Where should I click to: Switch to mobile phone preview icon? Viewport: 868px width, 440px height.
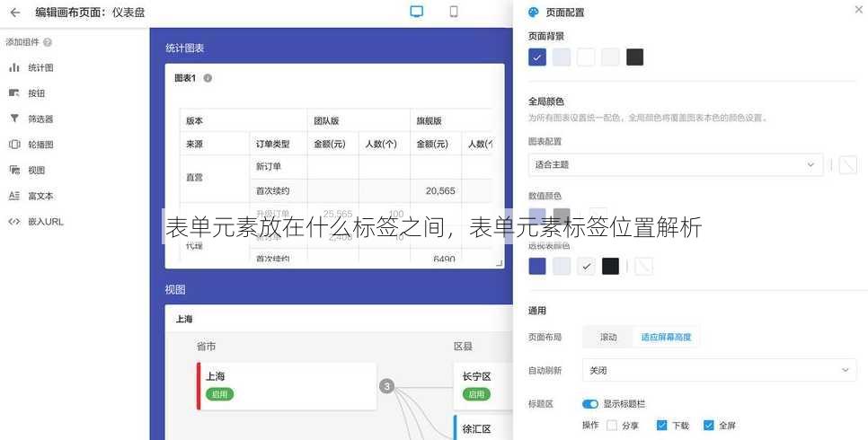(x=454, y=12)
